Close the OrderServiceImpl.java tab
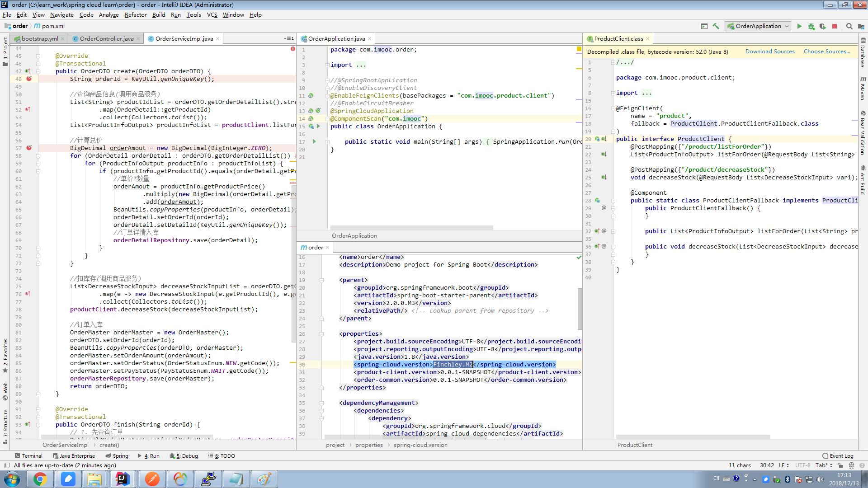The width and height of the screenshot is (868, 488). click(x=218, y=39)
